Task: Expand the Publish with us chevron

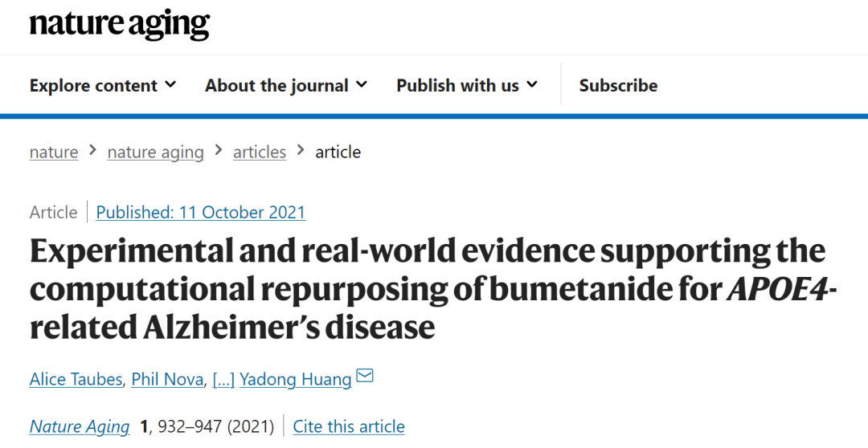Action: (x=532, y=84)
